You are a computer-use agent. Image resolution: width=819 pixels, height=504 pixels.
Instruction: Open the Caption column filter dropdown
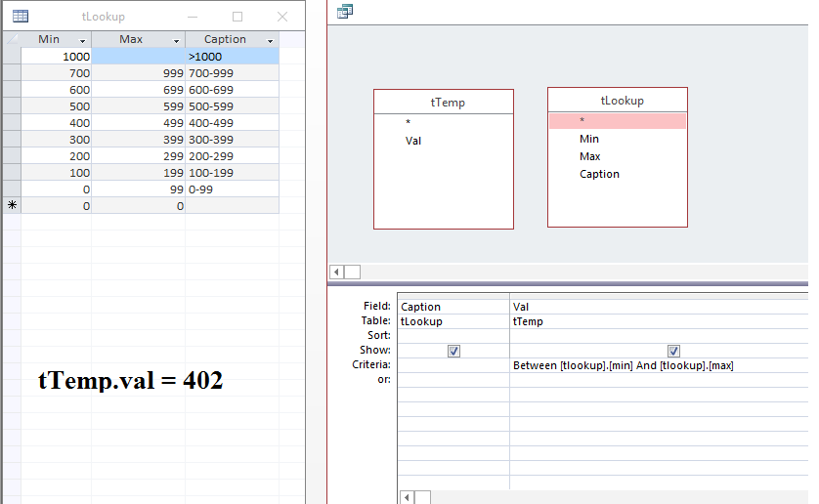point(270,41)
